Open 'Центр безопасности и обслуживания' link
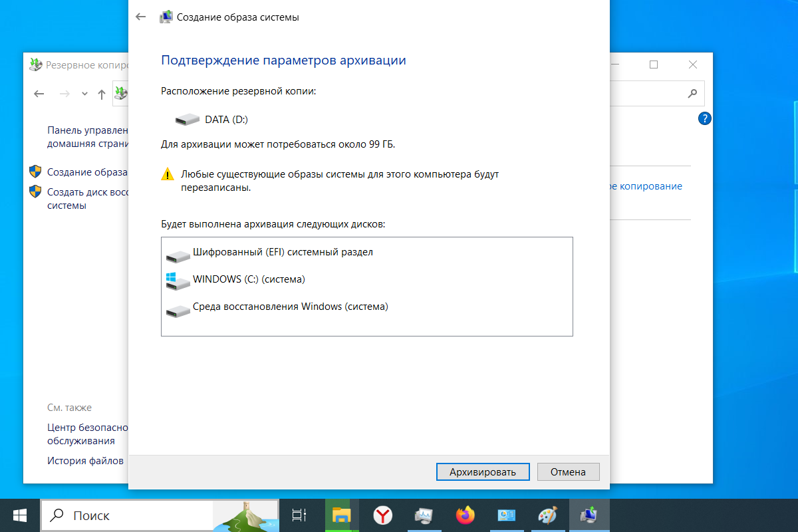Image resolution: width=798 pixels, height=532 pixels. point(87,434)
